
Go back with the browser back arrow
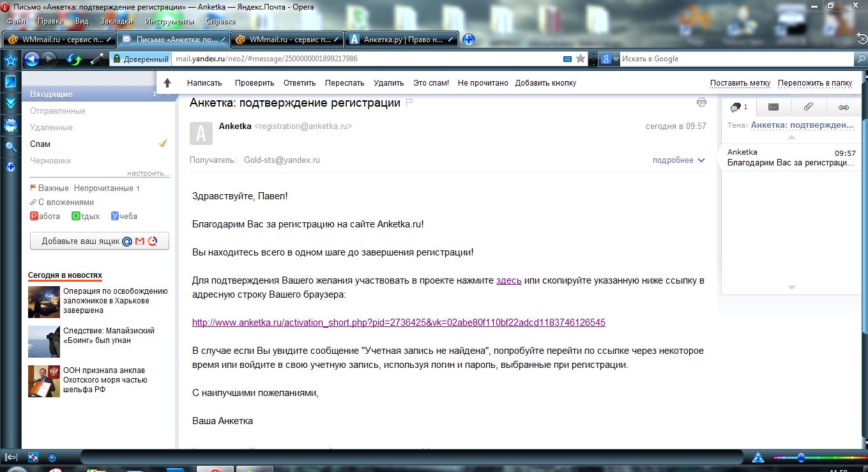32,59
